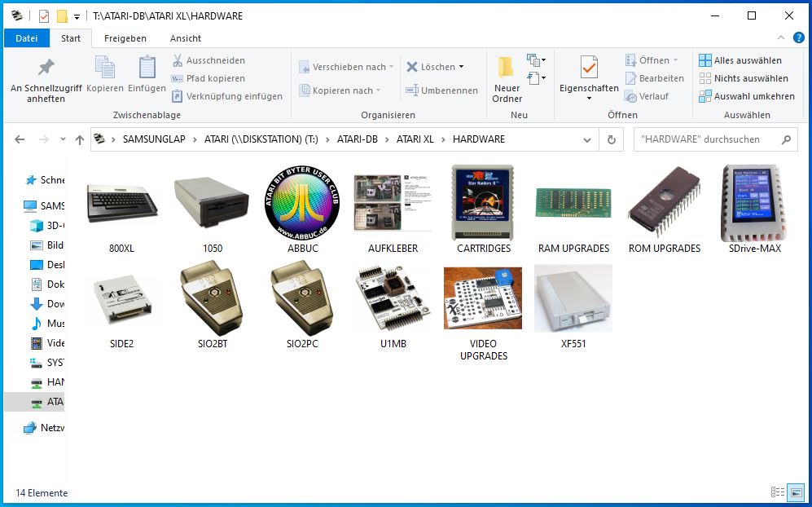The width and height of the screenshot is (812, 507).
Task: Refresh the HARDWARE folder view
Action: (612, 139)
